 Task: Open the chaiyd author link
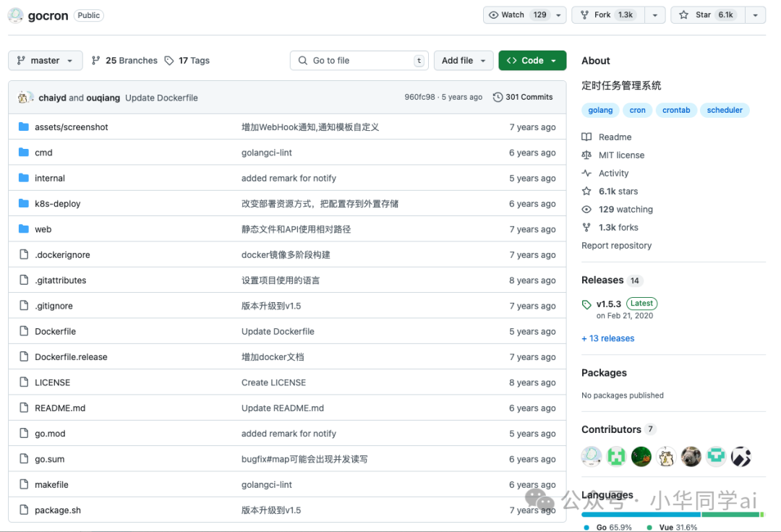coord(52,98)
